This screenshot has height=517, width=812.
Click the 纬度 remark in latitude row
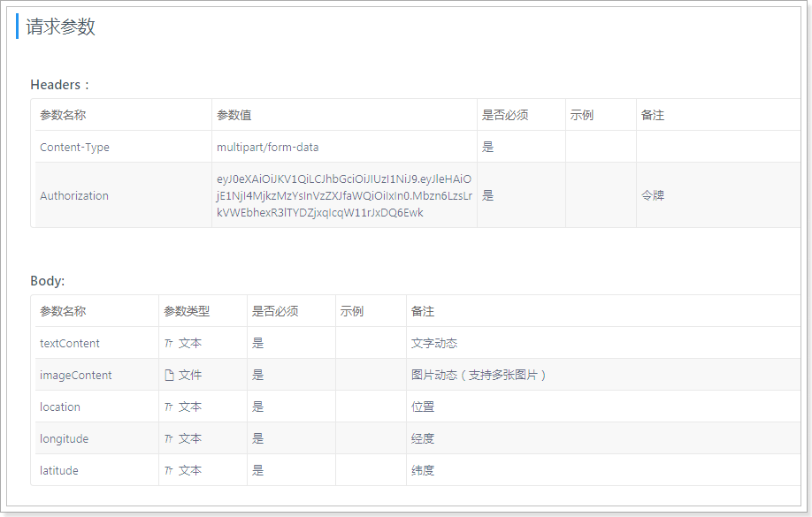click(423, 471)
